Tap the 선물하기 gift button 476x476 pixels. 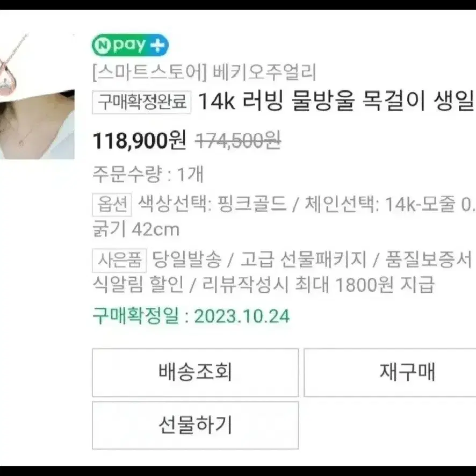[195, 425]
